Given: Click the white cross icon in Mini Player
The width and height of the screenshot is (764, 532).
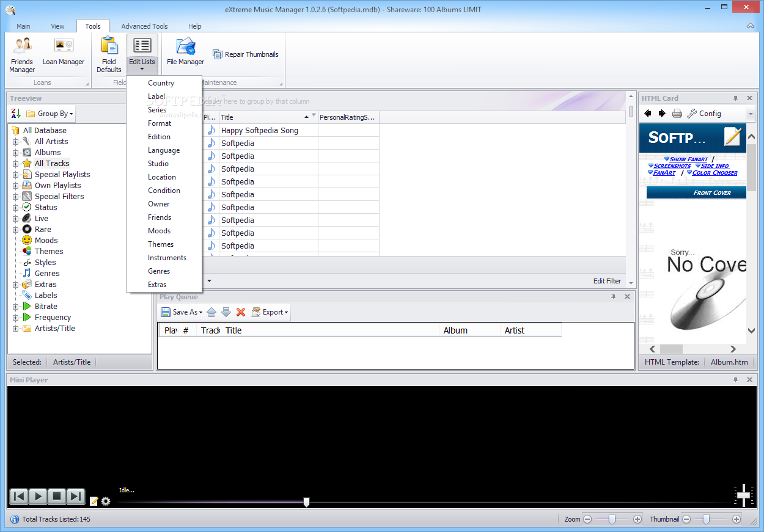Looking at the screenshot, I should coord(743,495).
